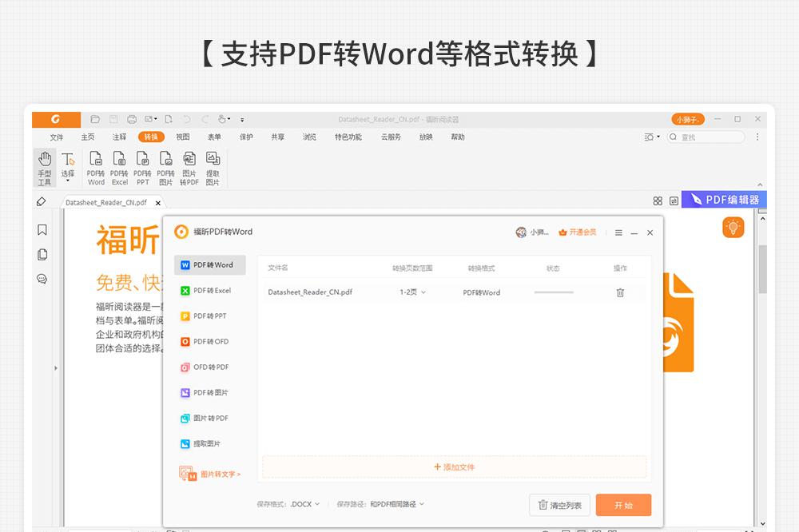Click the undo icon in title bar
The height and width of the screenshot is (532, 799).
187,119
